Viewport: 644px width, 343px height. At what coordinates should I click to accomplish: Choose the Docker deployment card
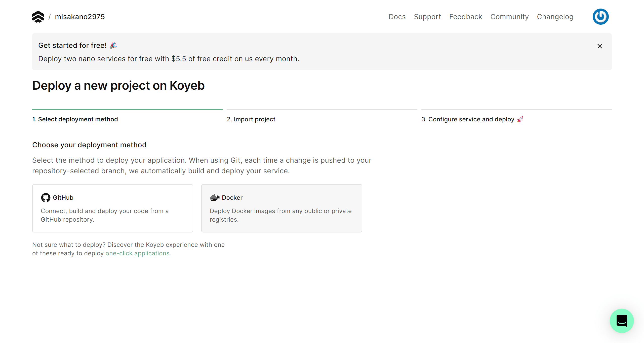click(282, 208)
